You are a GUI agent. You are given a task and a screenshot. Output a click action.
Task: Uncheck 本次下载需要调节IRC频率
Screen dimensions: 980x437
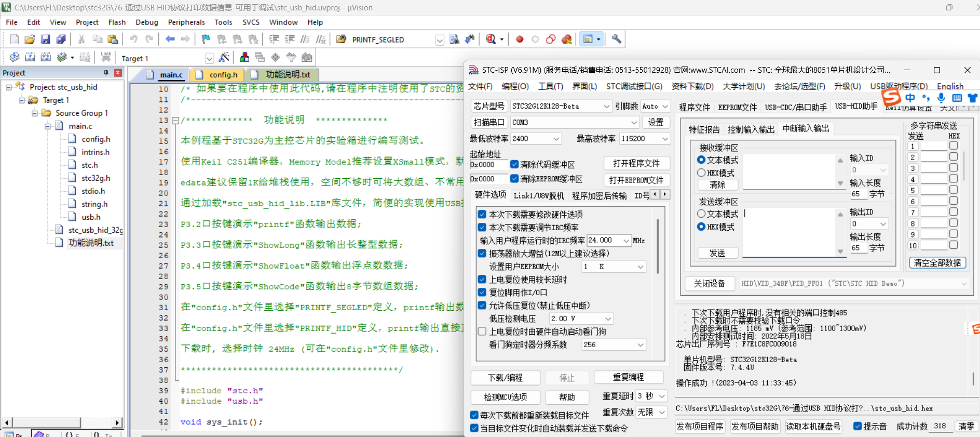pyautogui.click(x=482, y=227)
